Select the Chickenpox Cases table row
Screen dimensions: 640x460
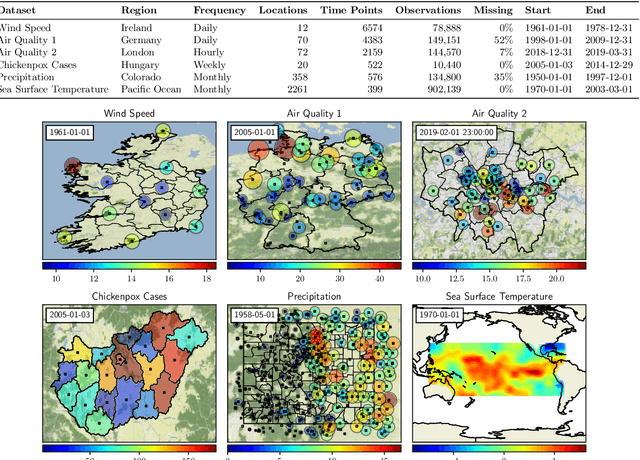316,65
